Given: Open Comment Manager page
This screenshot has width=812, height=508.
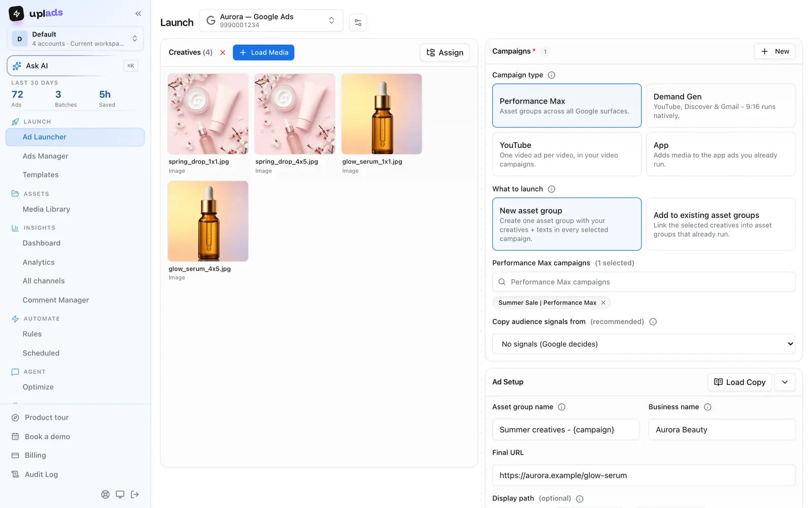Looking at the screenshot, I should point(75,300).
